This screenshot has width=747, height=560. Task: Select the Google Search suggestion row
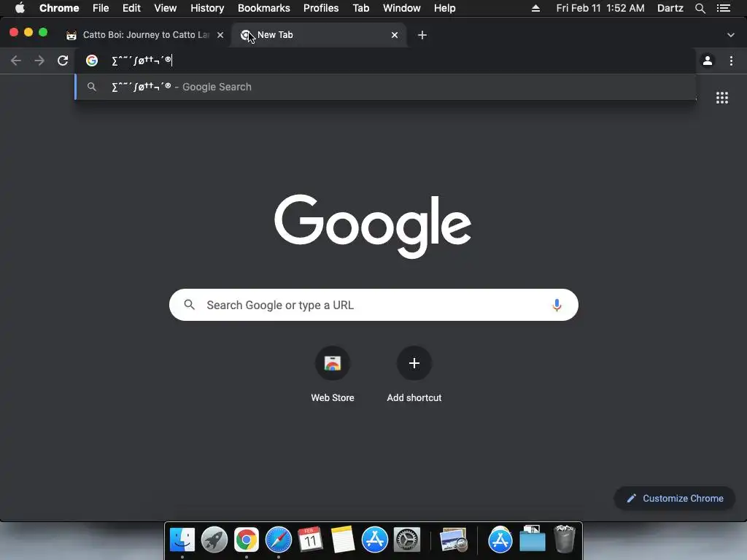click(385, 87)
